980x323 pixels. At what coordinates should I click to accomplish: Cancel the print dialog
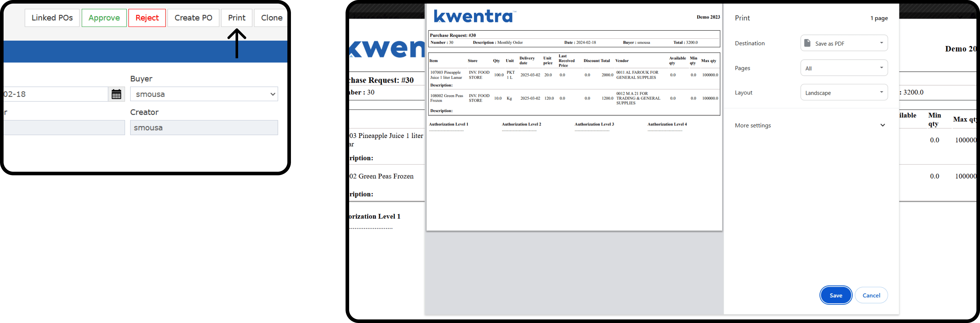pyautogui.click(x=871, y=295)
